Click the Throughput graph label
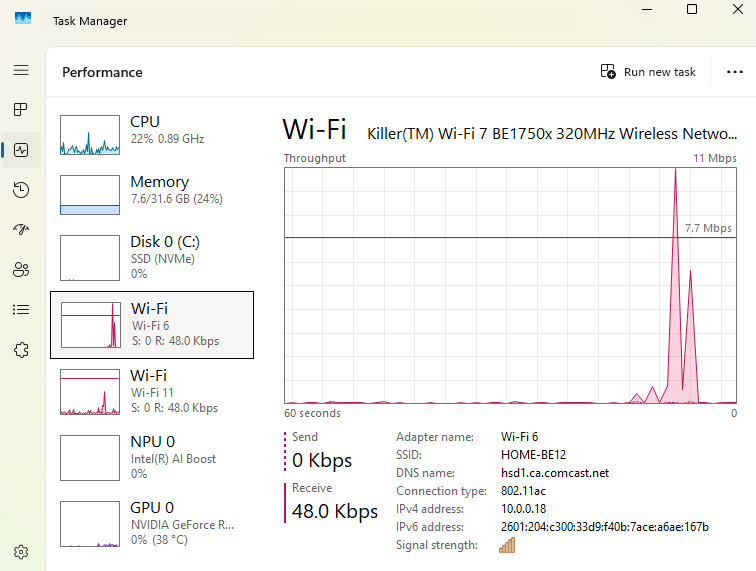 [315, 158]
